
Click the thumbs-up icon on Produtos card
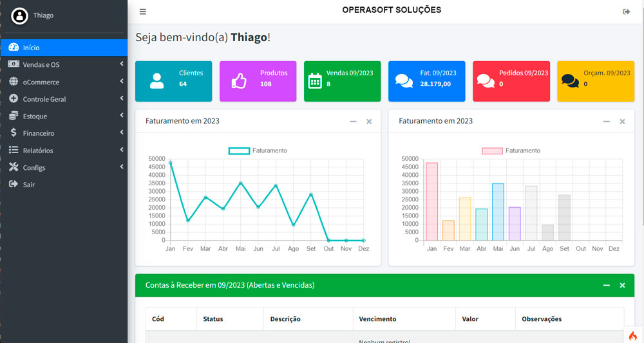240,81
